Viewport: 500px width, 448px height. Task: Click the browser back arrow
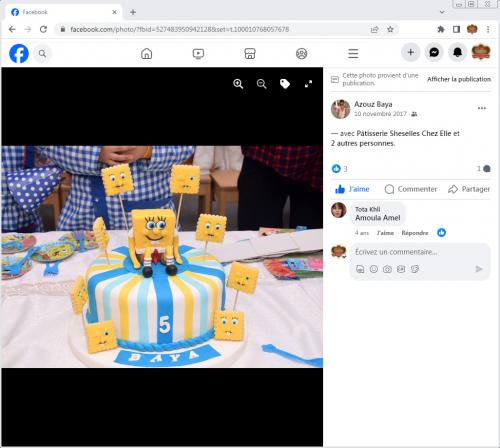pyautogui.click(x=12, y=29)
